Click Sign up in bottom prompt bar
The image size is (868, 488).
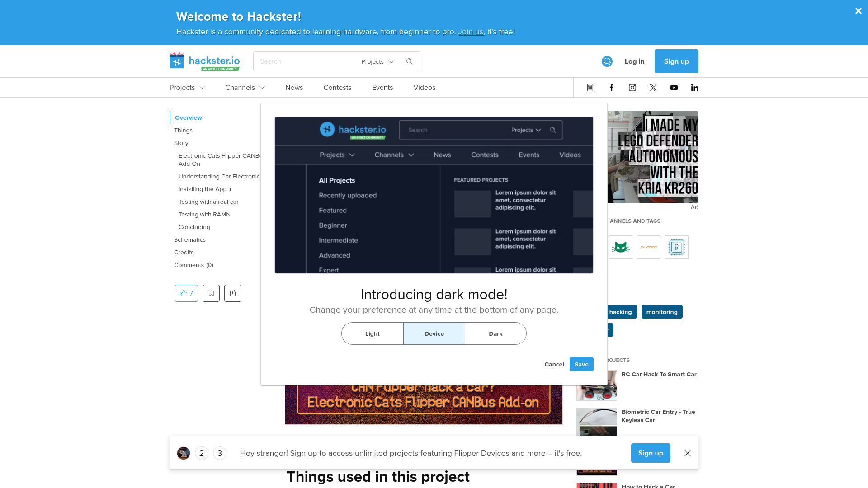(651, 453)
